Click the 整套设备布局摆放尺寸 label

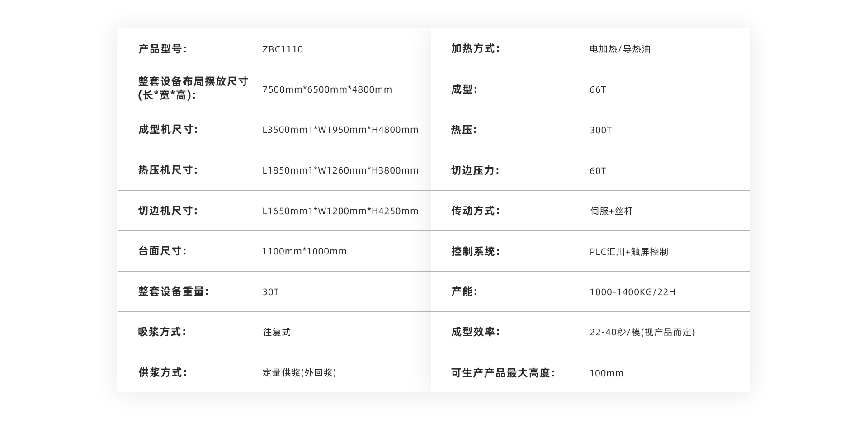tap(193, 88)
